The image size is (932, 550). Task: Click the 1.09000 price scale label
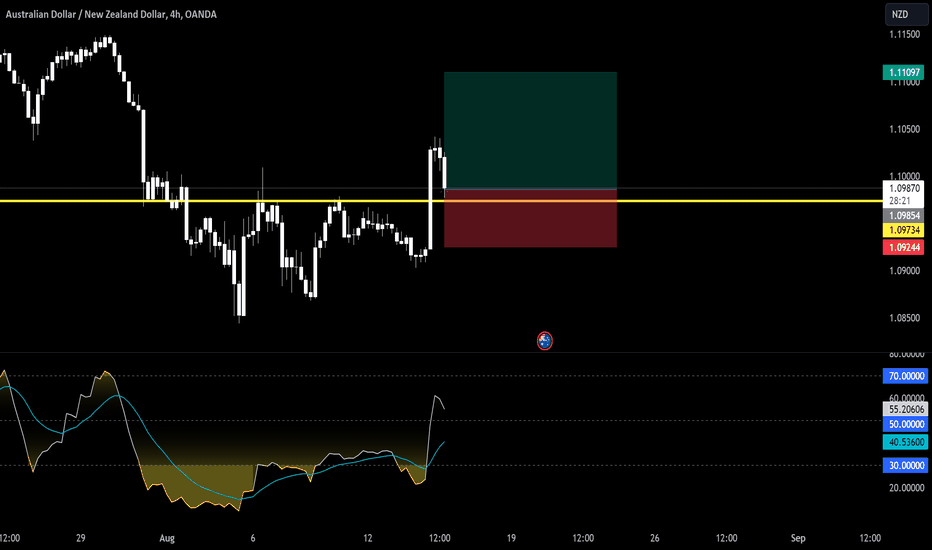[x=905, y=271]
